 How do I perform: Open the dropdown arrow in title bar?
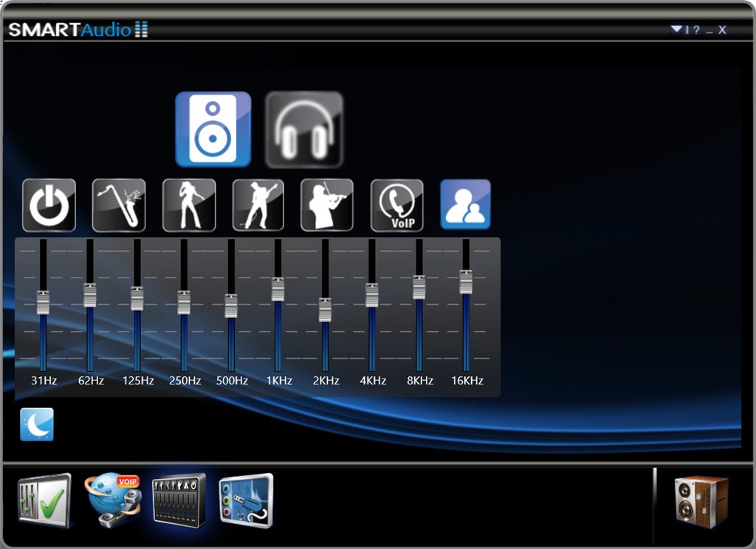coord(676,30)
